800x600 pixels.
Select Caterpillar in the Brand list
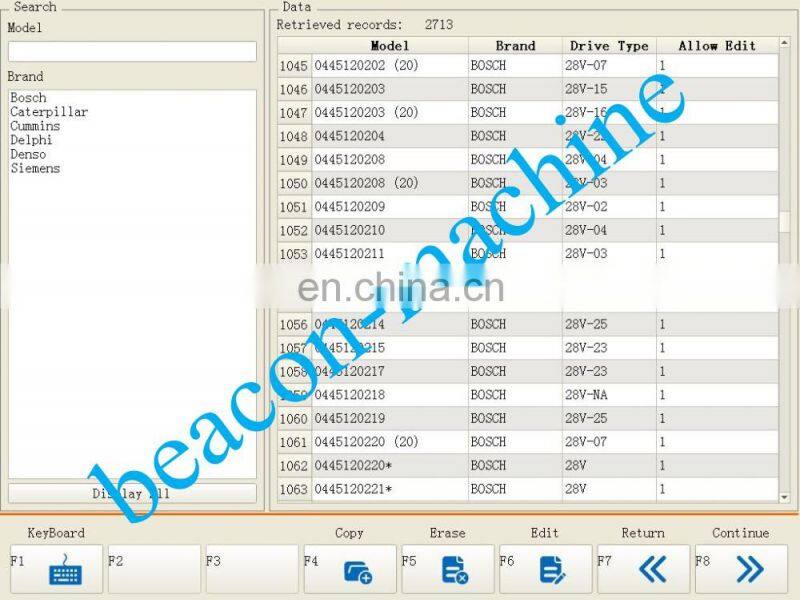click(49, 112)
